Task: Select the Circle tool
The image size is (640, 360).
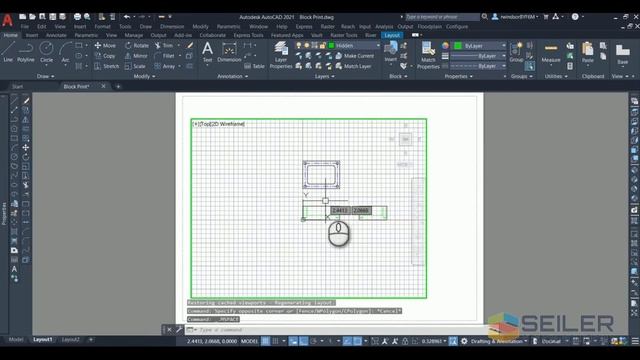Action: [x=46, y=52]
